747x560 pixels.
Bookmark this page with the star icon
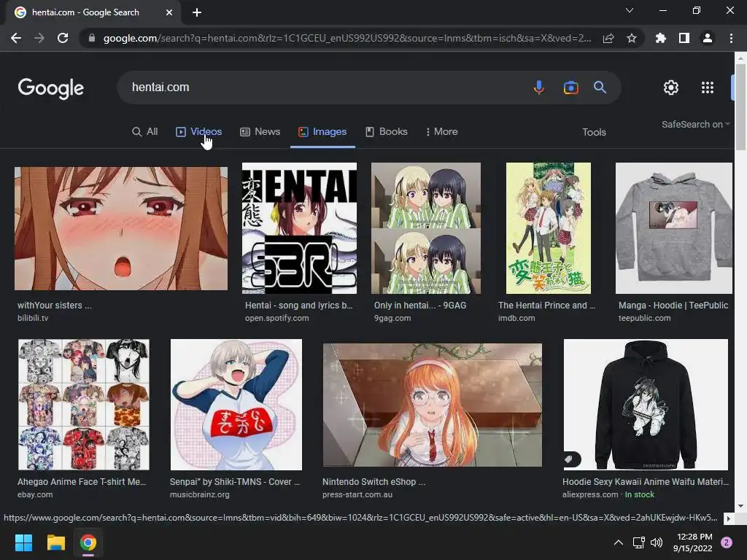coord(632,38)
